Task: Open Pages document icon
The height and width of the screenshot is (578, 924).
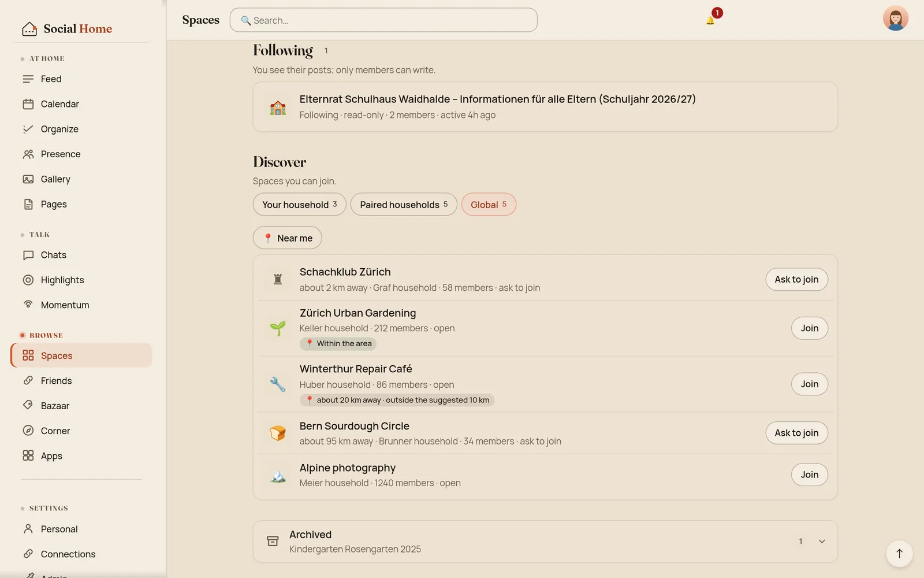Action: click(28, 204)
